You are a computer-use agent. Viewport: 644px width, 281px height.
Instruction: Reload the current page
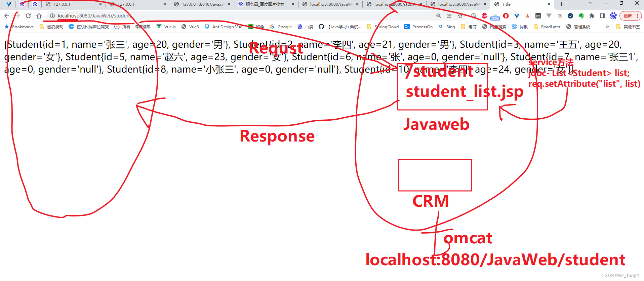pos(28,16)
